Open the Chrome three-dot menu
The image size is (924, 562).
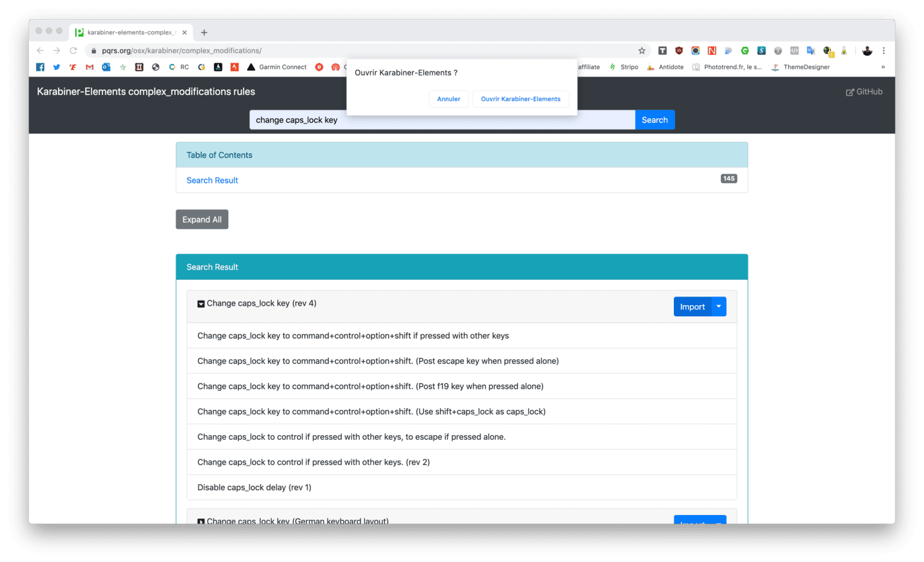click(884, 50)
